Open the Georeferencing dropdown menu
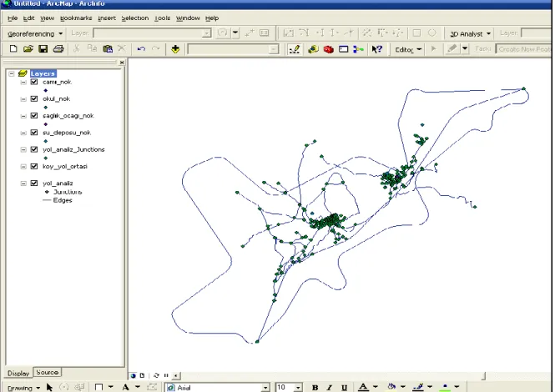 point(35,34)
